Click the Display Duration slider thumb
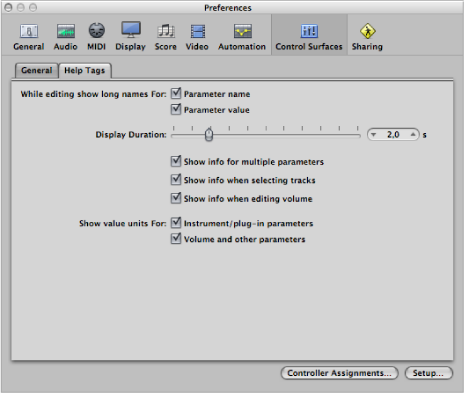Viewport: 464px width, 393px height. coord(209,135)
